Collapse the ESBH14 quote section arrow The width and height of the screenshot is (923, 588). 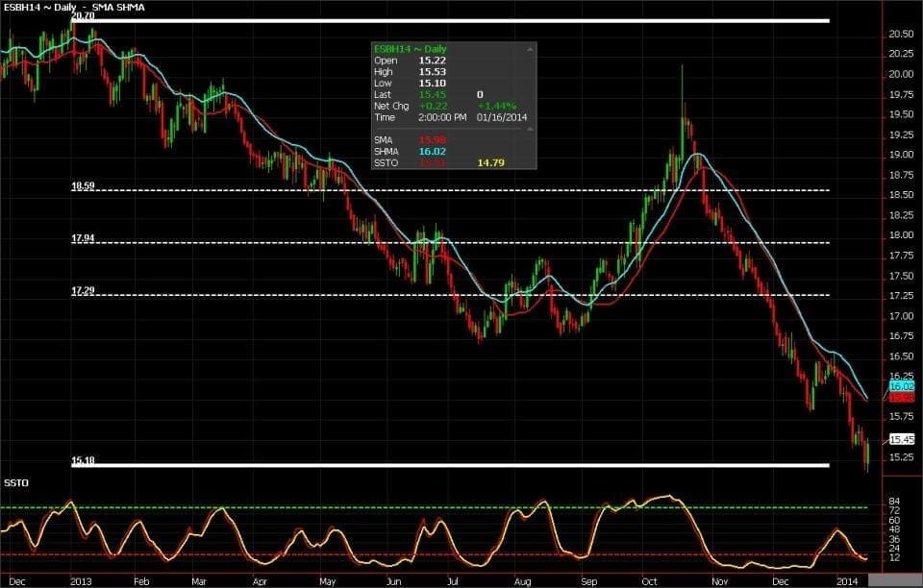[x=529, y=49]
